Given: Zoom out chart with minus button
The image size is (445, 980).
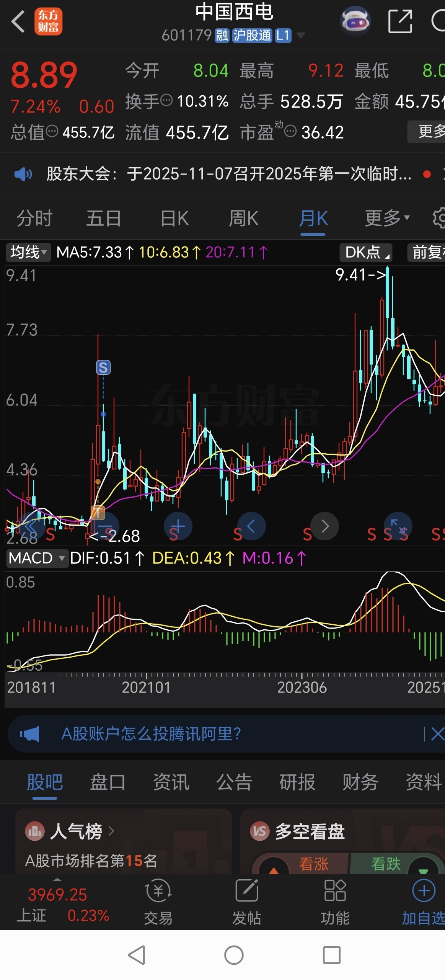Looking at the screenshot, I should click(x=105, y=526).
